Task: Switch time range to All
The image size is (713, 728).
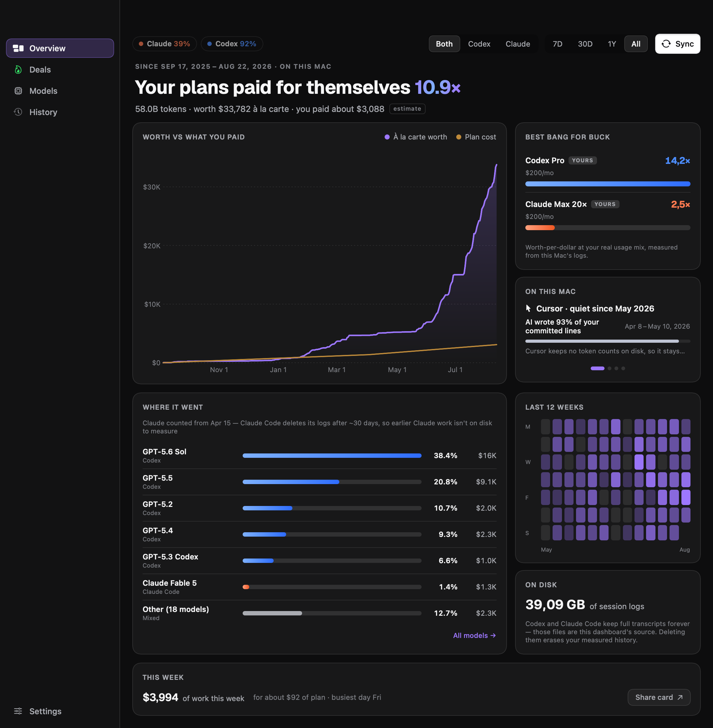Action: [x=635, y=44]
